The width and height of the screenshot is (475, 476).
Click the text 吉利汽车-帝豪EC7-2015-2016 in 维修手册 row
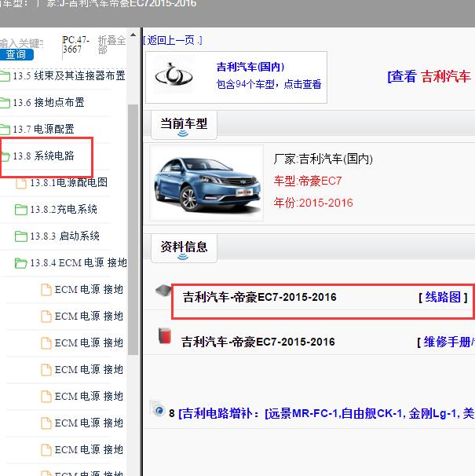tap(258, 342)
